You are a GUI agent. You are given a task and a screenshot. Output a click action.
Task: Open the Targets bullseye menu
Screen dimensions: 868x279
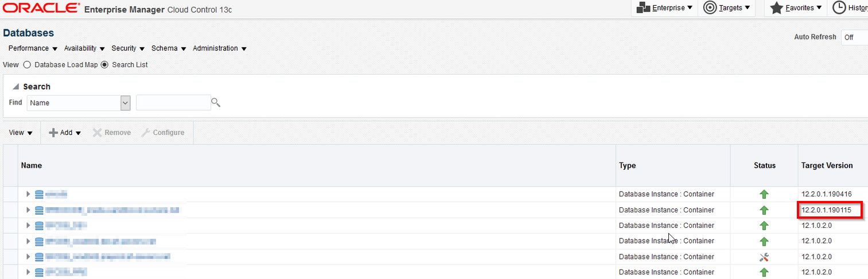pos(710,8)
